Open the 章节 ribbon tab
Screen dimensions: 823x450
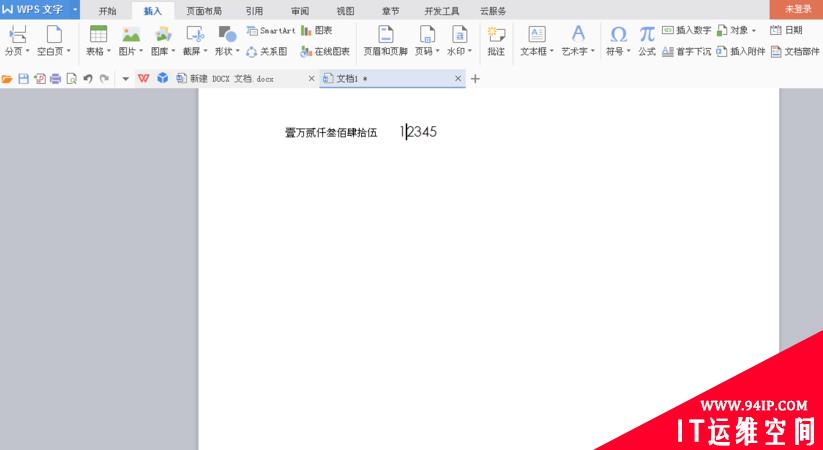pos(391,11)
